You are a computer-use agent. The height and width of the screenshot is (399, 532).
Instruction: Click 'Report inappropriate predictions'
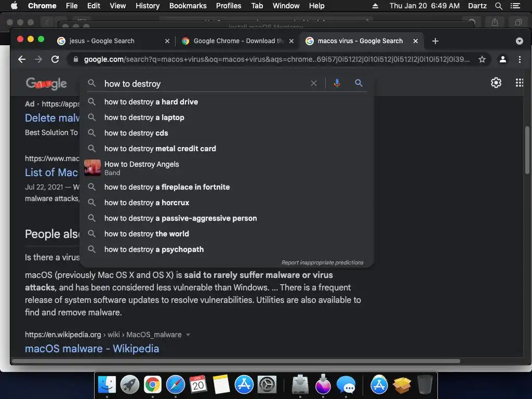pos(322,262)
